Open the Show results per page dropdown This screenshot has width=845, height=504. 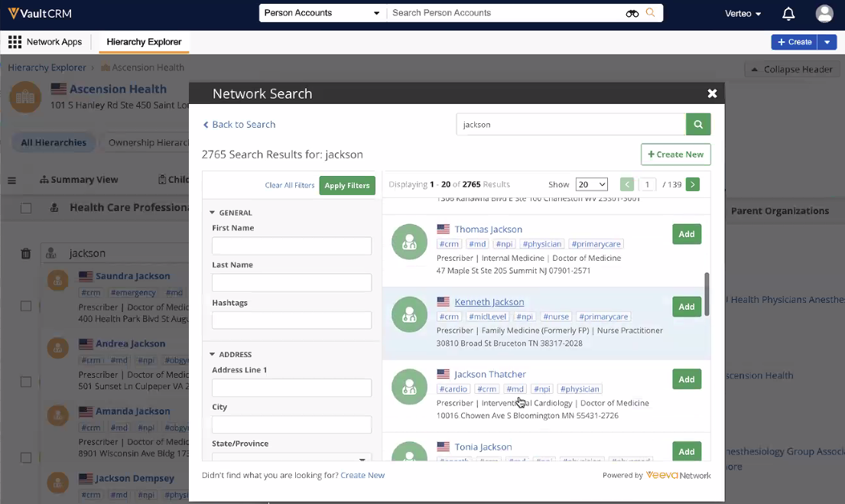click(591, 184)
